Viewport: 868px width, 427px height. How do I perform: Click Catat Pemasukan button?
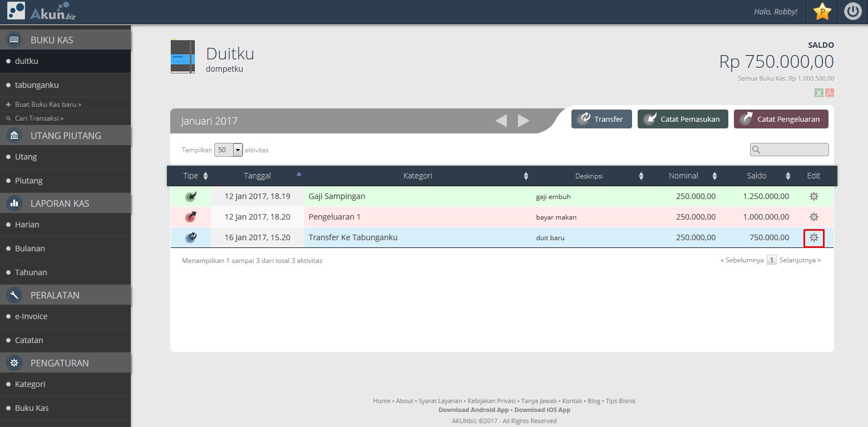point(683,119)
